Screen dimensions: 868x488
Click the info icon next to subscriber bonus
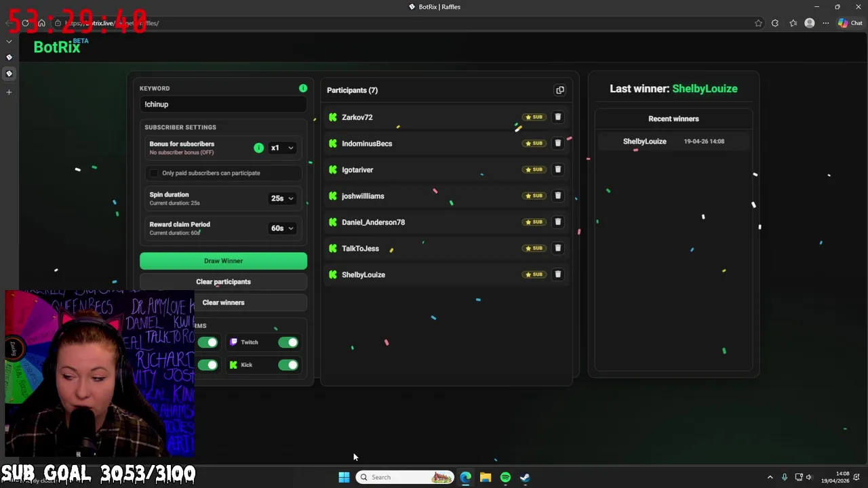point(258,148)
